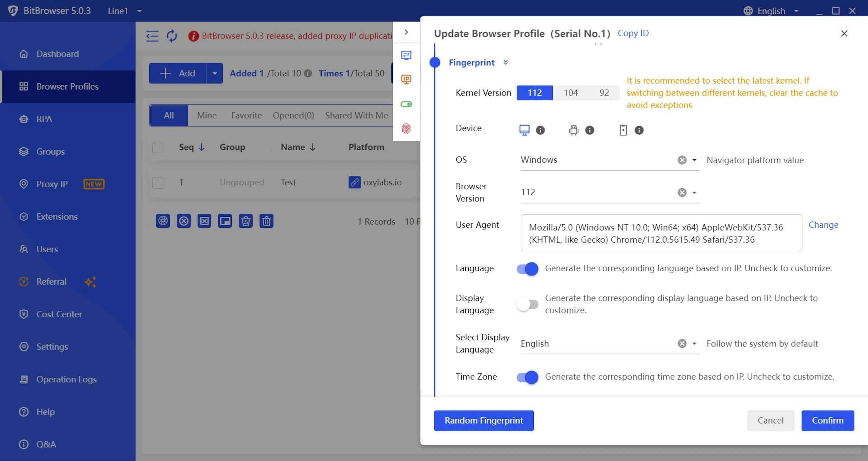Click the info icon beside the phone device
Image resolution: width=868 pixels, height=461 pixels.
pos(639,130)
